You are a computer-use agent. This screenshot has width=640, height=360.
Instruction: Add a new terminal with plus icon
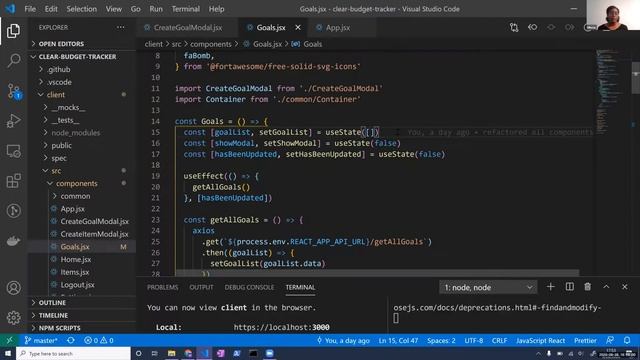click(550, 287)
